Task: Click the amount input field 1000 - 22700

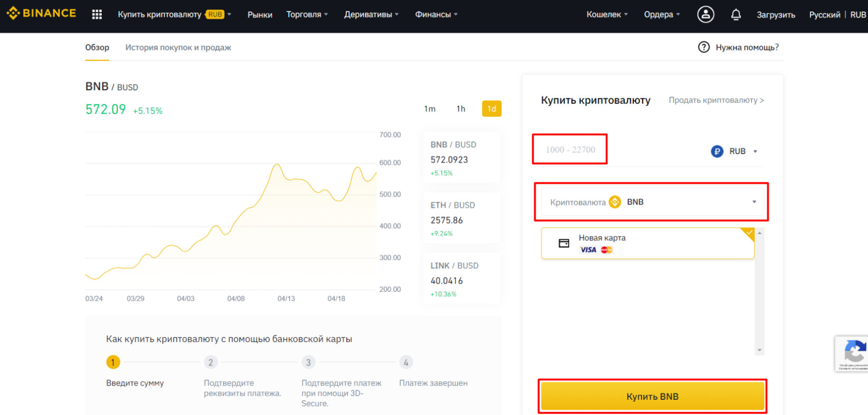Action: click(x=570, y=150)
